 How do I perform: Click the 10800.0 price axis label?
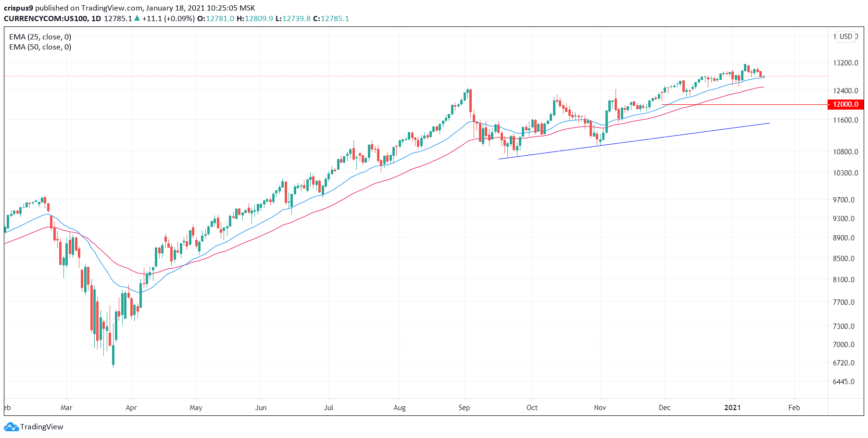point(845,152)
